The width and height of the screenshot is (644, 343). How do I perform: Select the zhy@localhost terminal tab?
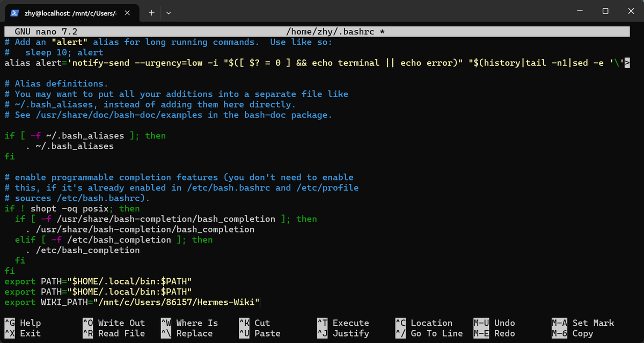pyautogui.click(x=70, y=12)
